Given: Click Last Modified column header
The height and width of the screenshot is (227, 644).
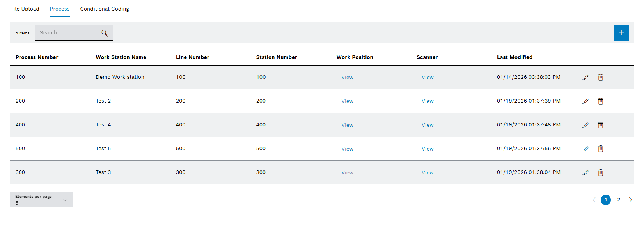Looking at the screenshot, I should 514,57.
